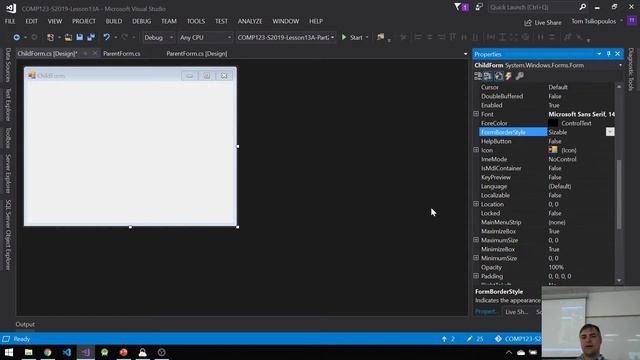Click the red circular taskbar app icon
Screen dimensions: 640x360
coord(124,352)
